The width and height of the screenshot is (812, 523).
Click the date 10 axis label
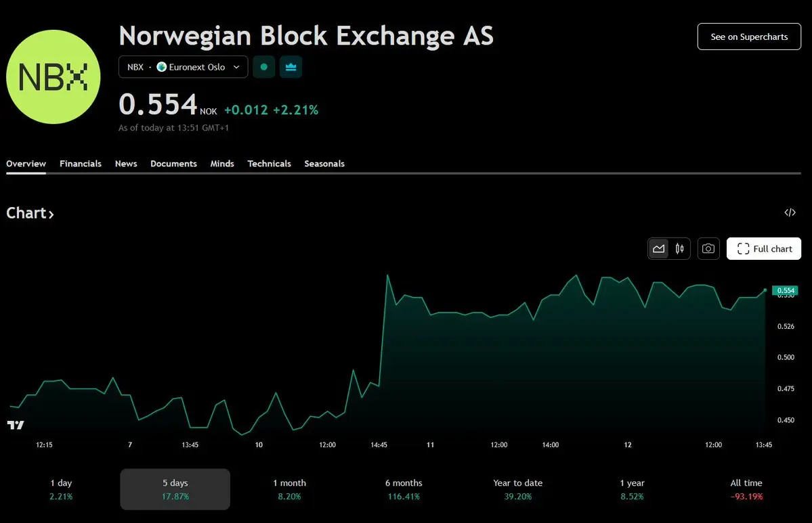click(259, 445)
